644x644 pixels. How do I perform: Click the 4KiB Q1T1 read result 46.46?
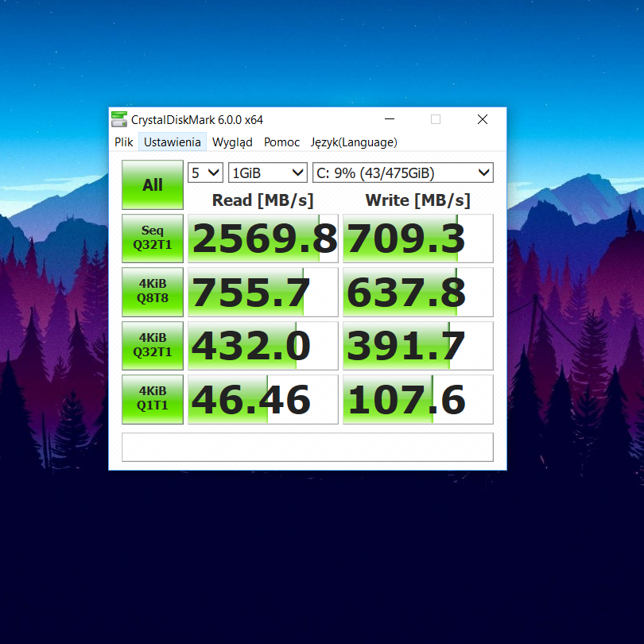[x=263, y=399]
